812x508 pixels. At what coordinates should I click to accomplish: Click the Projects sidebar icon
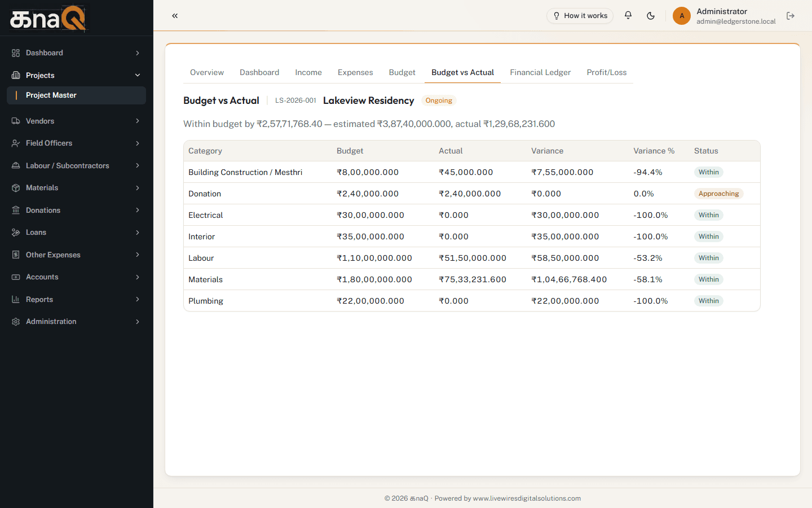coord(16,75)
